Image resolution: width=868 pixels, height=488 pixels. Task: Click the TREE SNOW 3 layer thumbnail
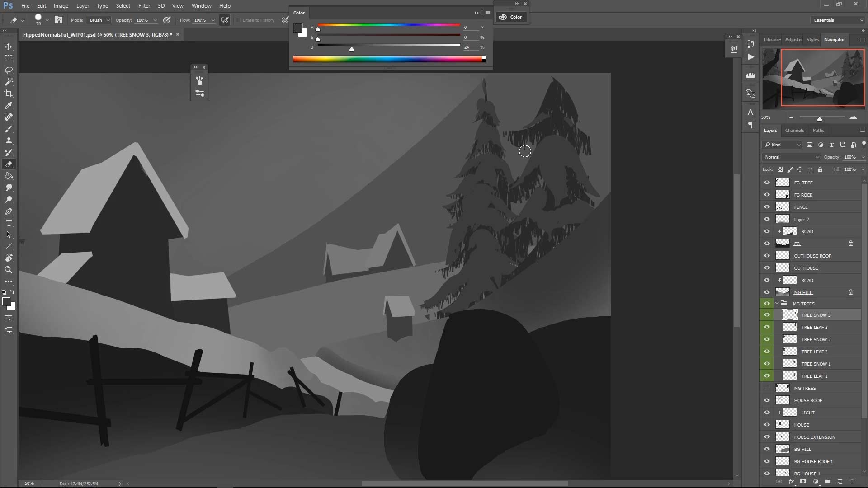point(790,314)
